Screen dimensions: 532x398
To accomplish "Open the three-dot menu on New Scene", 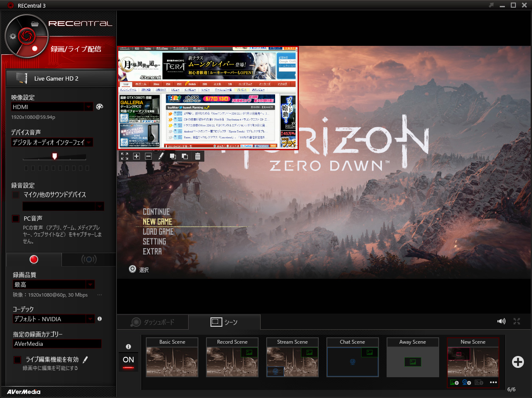I will pos(493,382).
